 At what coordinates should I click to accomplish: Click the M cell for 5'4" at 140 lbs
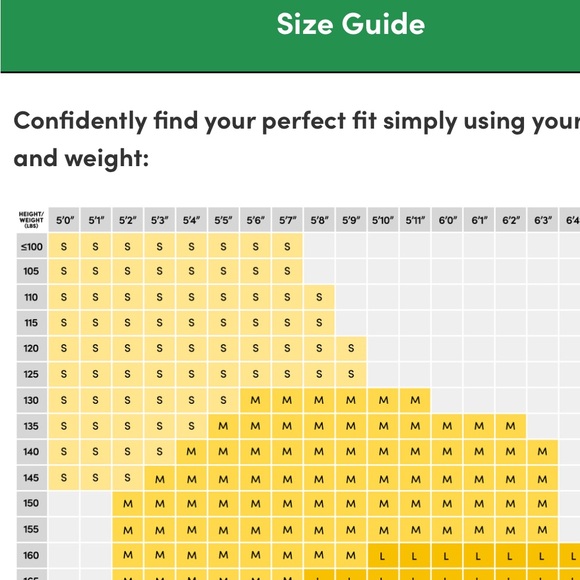(191, 452)
